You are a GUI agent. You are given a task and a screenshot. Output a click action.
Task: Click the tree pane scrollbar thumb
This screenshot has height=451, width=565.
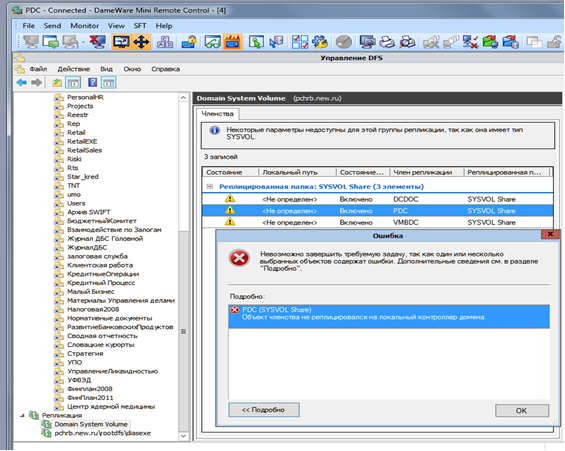click(x=183, y=331)
